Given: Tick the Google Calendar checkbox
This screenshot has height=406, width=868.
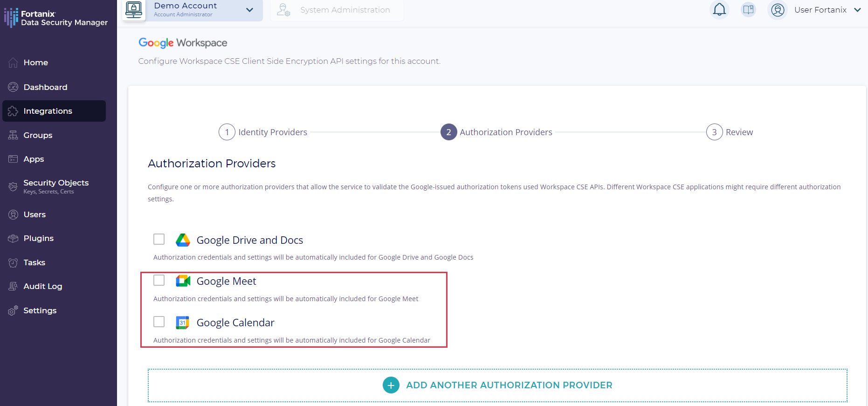Looking at the screenshot, I should pos(159,322).
